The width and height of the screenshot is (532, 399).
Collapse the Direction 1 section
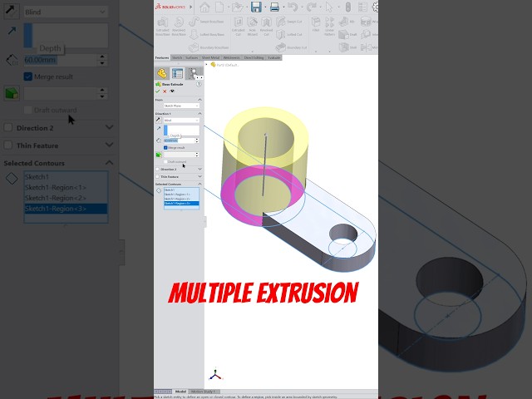click(199, 113)
